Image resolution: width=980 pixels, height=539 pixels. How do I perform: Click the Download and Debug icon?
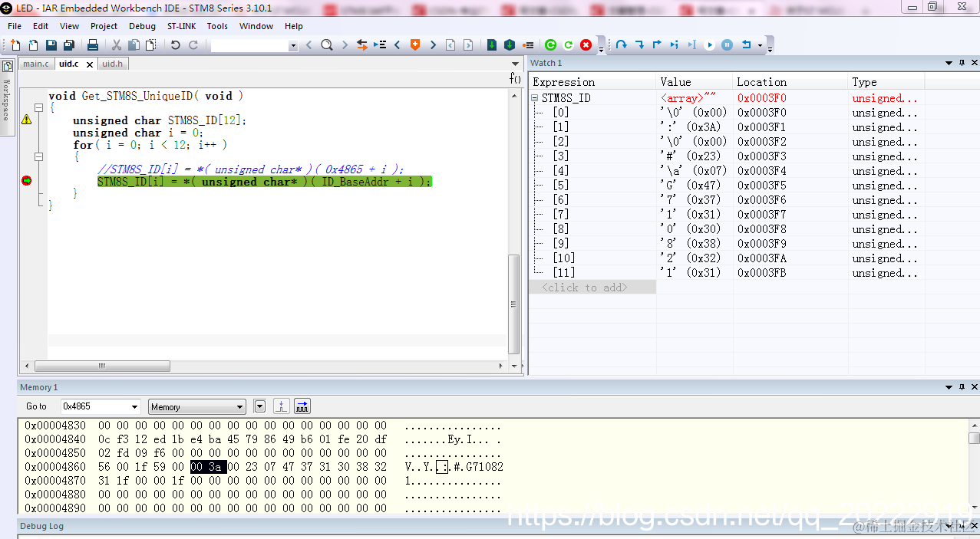click(492, 45)
